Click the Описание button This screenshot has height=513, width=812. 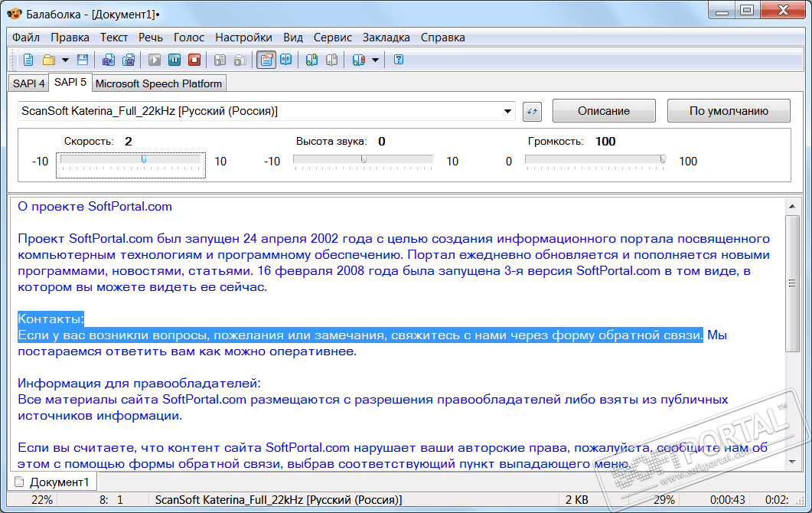pyautogui.click(x=604, y=111)
